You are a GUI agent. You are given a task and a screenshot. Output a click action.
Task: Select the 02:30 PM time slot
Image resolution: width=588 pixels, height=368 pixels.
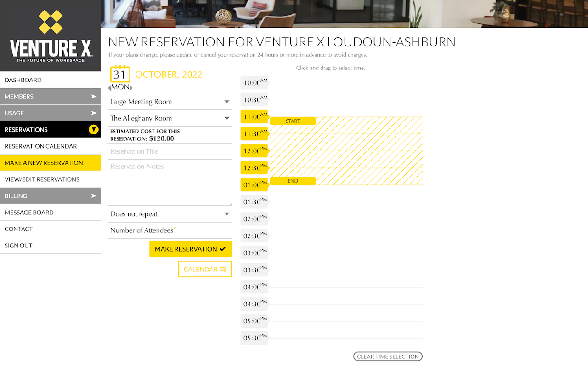[x=254, y=236]
